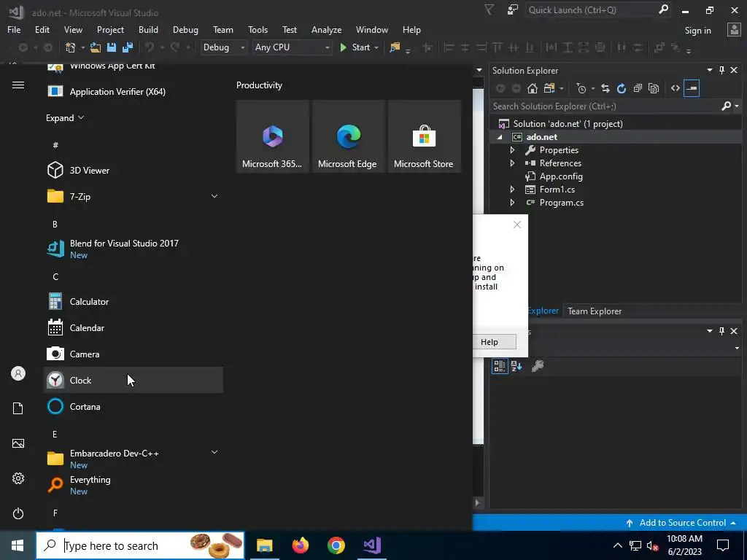Open Settings gear in Start menu sidebar
Screen dimensions: 747x560
coord(18,478)
